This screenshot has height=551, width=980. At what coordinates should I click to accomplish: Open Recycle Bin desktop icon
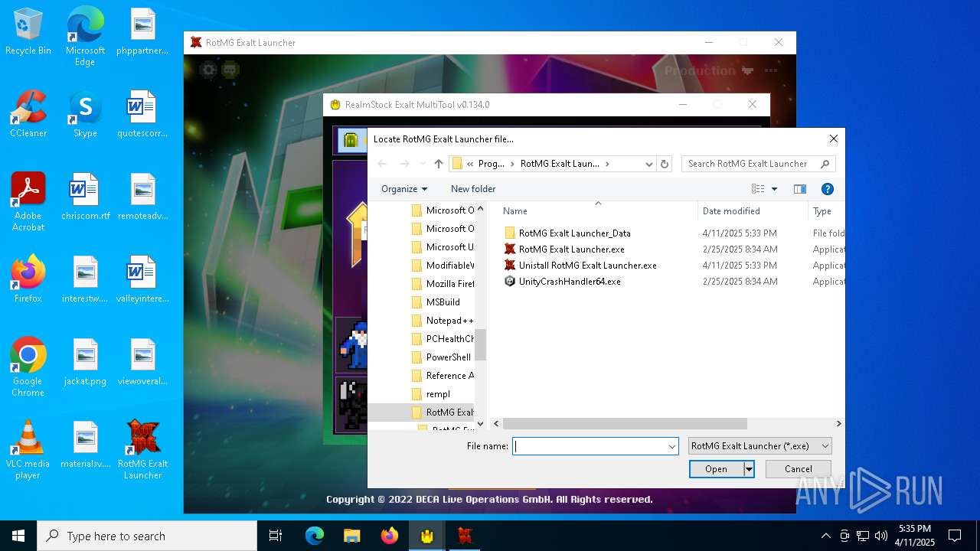28,32
